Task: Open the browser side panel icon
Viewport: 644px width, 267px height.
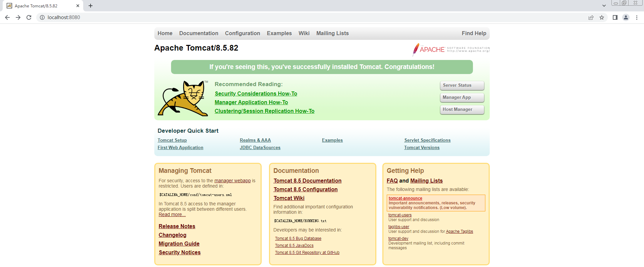Action: [x=615, y=17]
